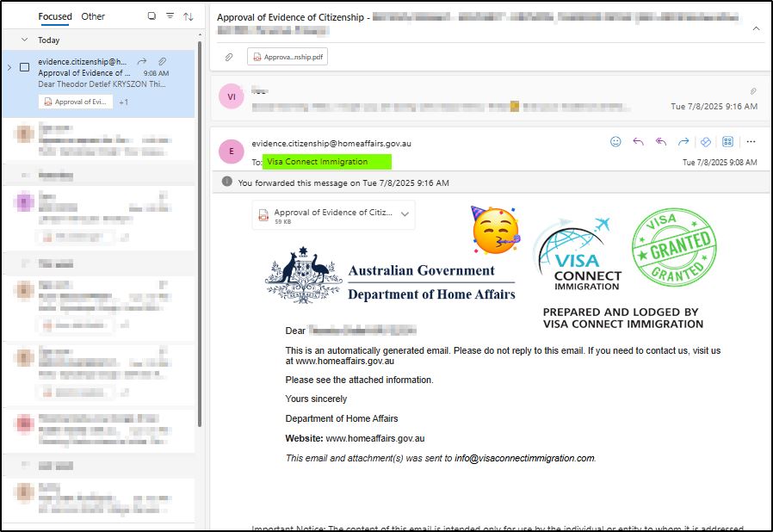The width and height of the screenshot is (773, 532).
Task: Open the More actions ellipsis menu
Action: (751, 142)
